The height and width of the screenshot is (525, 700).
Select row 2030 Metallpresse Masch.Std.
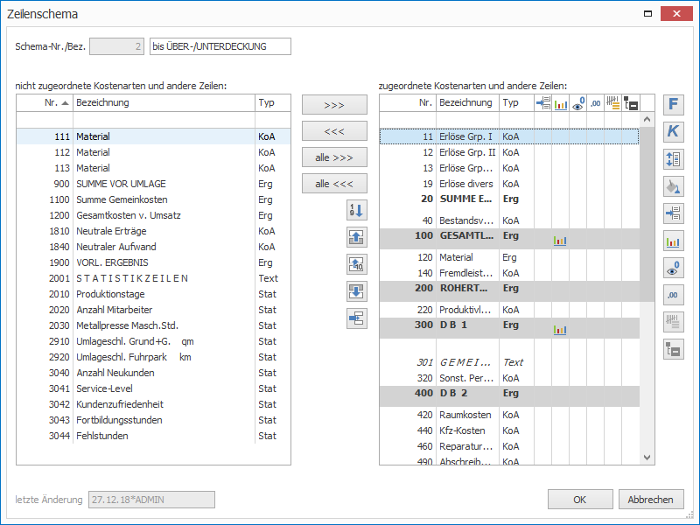(154, 325)
